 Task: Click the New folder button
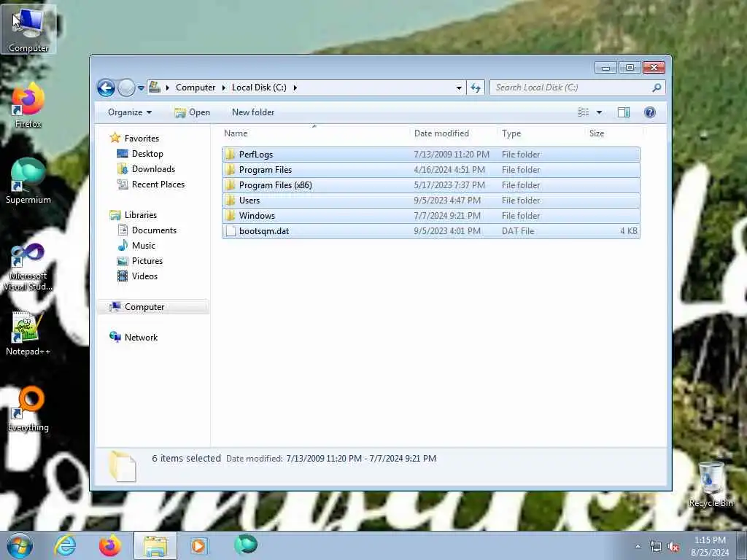click(x=253, y=112)
